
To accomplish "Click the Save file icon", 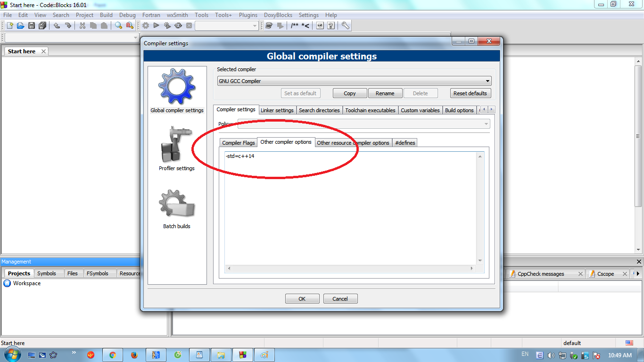I will point(31,25).
